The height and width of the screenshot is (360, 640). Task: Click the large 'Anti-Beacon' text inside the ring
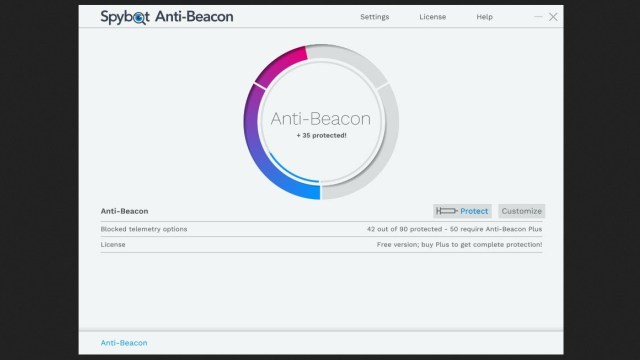(321, 119)
